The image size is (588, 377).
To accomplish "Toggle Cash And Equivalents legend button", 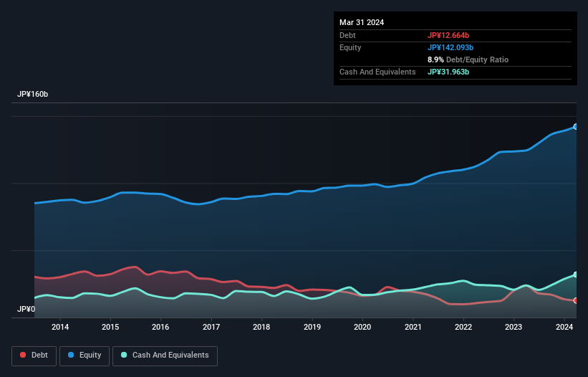I will click(165, 355).
